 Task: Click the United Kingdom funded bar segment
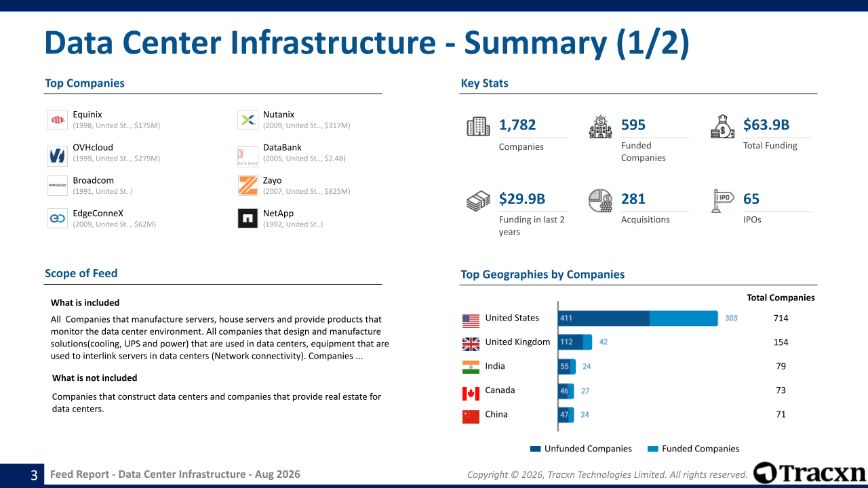pyautogui.click(x=587, y=342)
